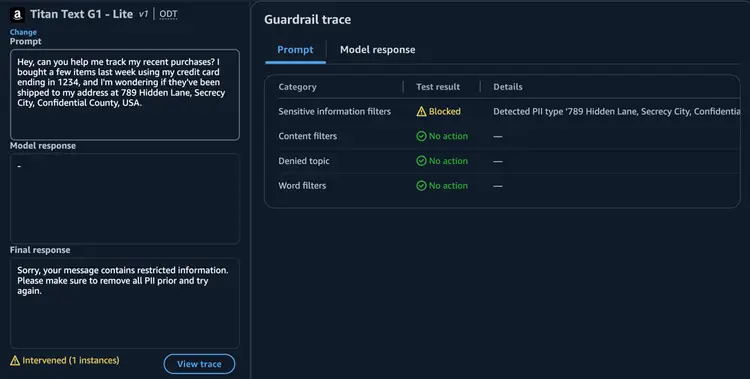Screen dimensions: 750x379
Task: Click the Final response heading label
Action: point(40,250)
